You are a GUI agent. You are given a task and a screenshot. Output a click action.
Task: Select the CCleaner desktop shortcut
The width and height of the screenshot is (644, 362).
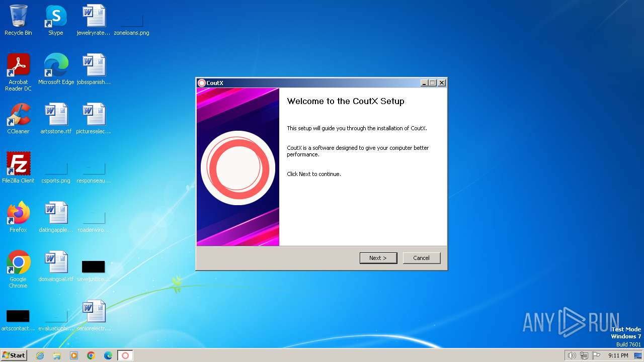pyautogui.click(x=18, y=119)
